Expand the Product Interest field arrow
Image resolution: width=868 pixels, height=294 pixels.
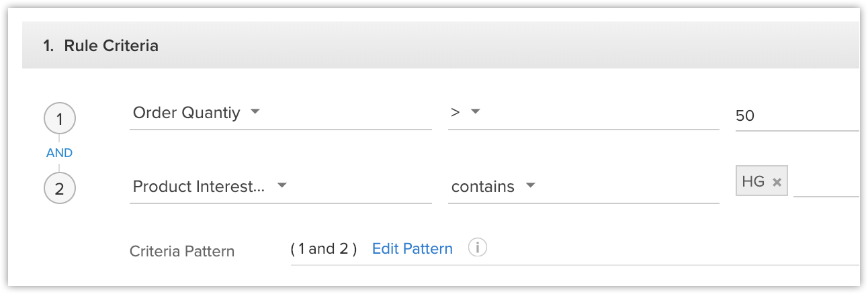pos(282,186)
